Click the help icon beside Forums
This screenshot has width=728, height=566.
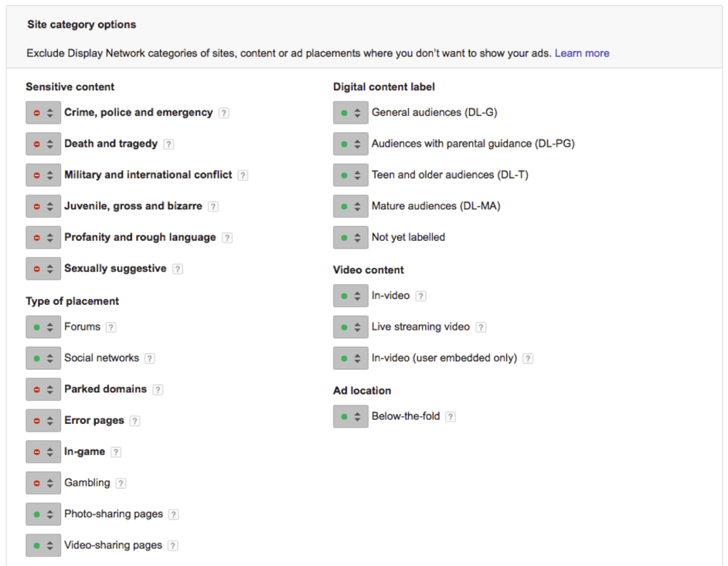pyautogui.click(x=111, y=327)
